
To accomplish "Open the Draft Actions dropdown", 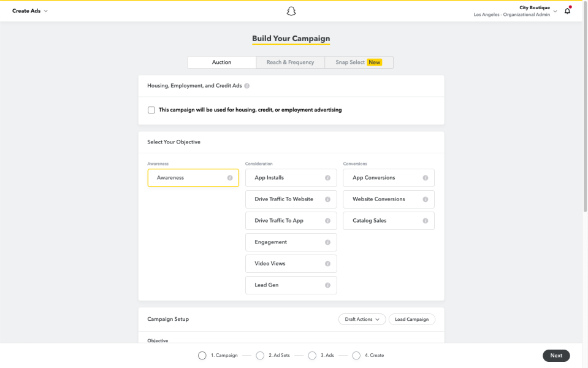I will click(x=362, y=319).
